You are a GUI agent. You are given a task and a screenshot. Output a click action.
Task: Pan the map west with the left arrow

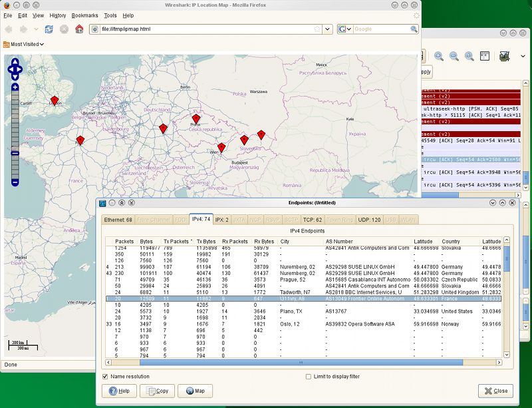[11, 69]
